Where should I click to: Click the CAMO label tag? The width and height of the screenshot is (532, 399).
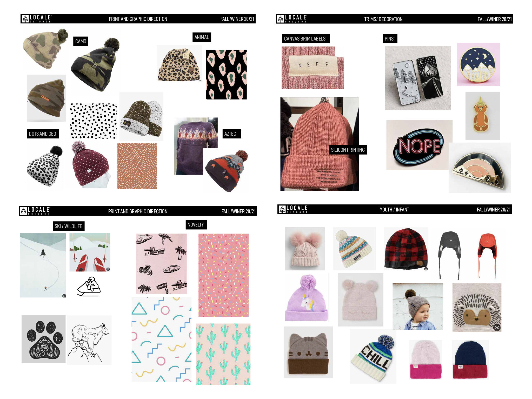tap(81, 41)
